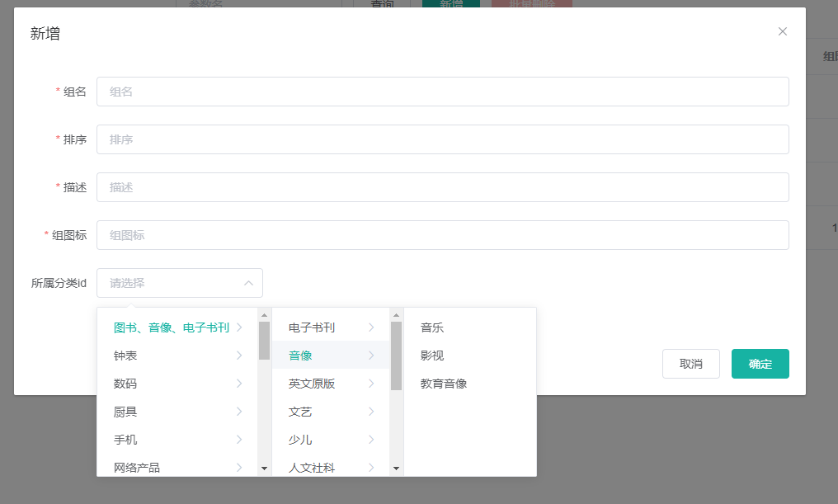Click the 组名 input field

point(443,92)
